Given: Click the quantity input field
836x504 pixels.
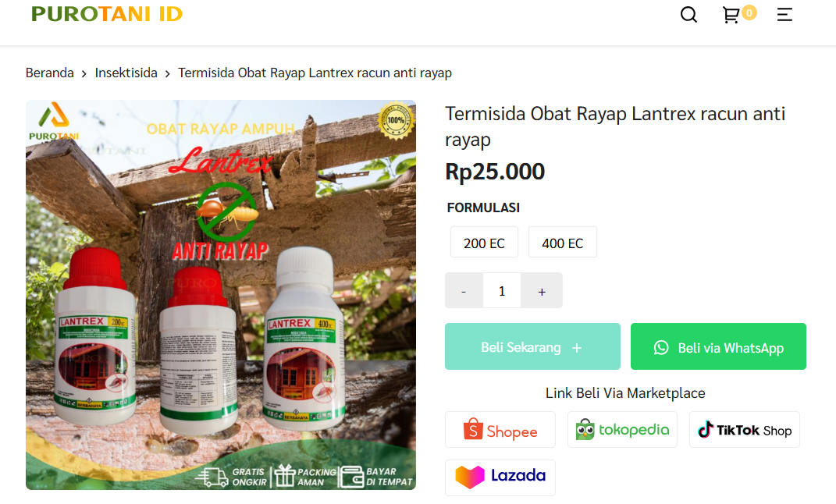Looking at the screenshot, I should (502, 291).
